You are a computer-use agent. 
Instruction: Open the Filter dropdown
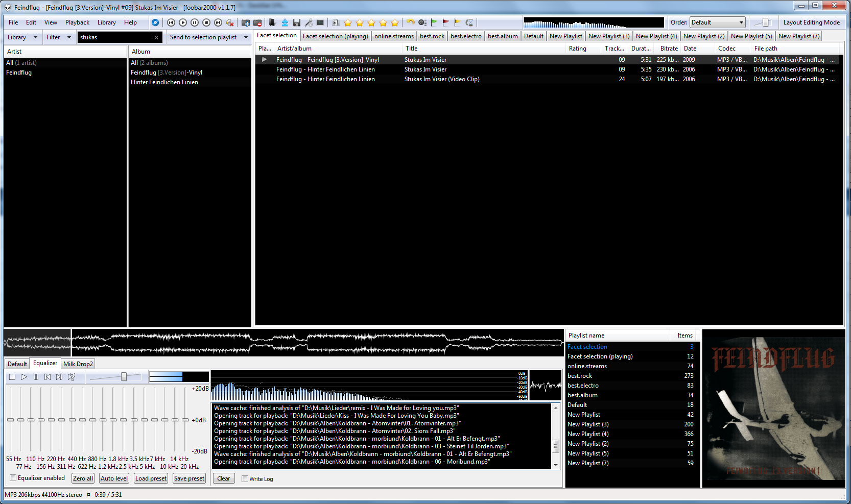pyautogui.click(x=59, y=37)
